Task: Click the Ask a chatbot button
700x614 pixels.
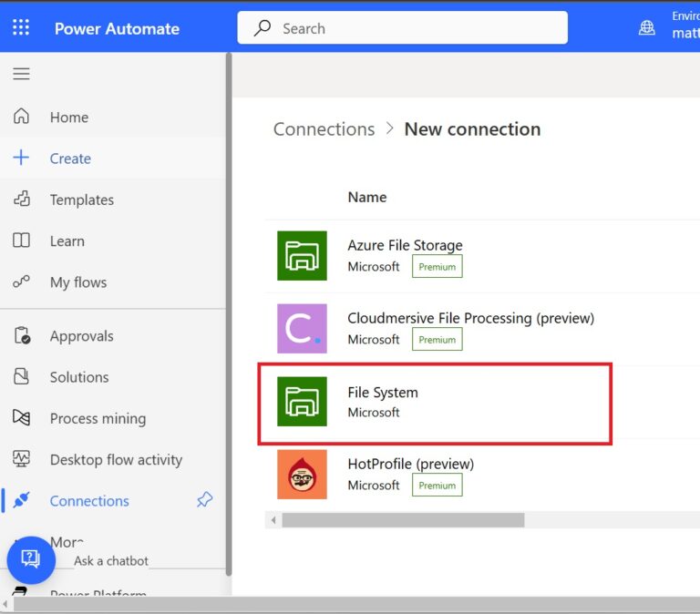Action: click(x=31, y=559)
